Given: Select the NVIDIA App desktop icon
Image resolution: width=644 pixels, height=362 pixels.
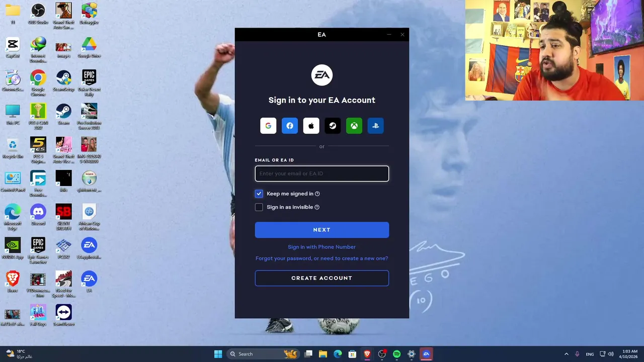Looking at the screenshot, I should click(x=13, y=249).
